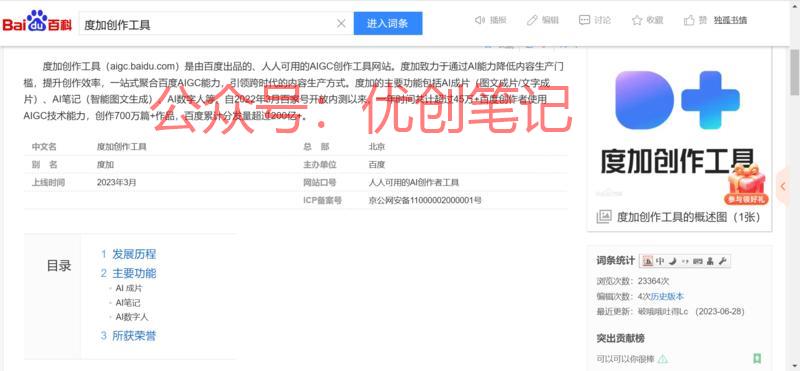This screenshot has height=371, width=800.
Task: Click the Baidu Baike logo
Action: click(37, 22)
